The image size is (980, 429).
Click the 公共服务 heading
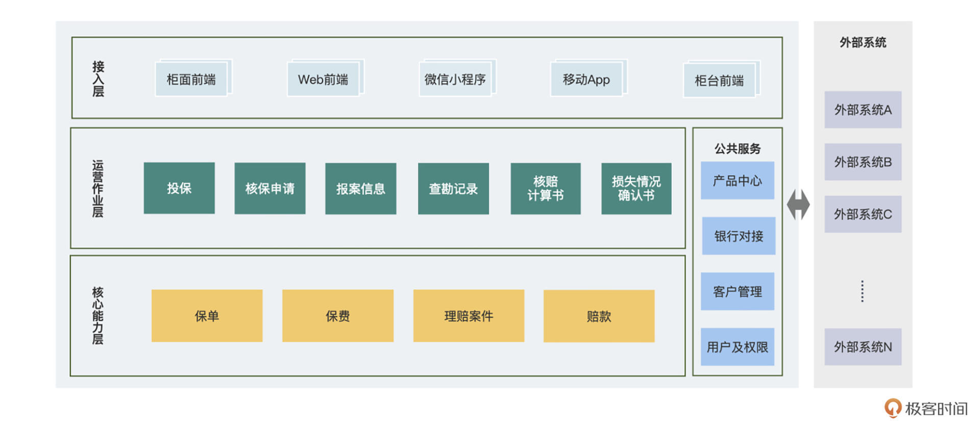738,149
